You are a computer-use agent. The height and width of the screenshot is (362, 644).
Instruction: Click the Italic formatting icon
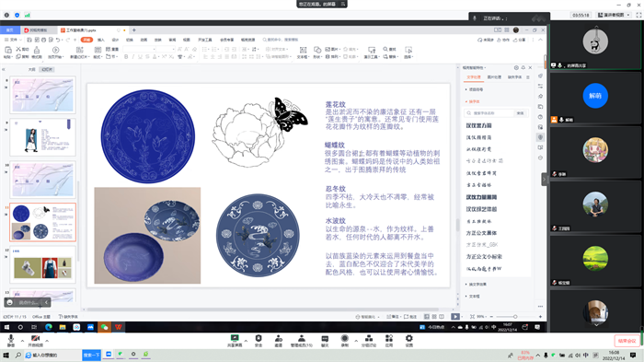tap(133, 57)
